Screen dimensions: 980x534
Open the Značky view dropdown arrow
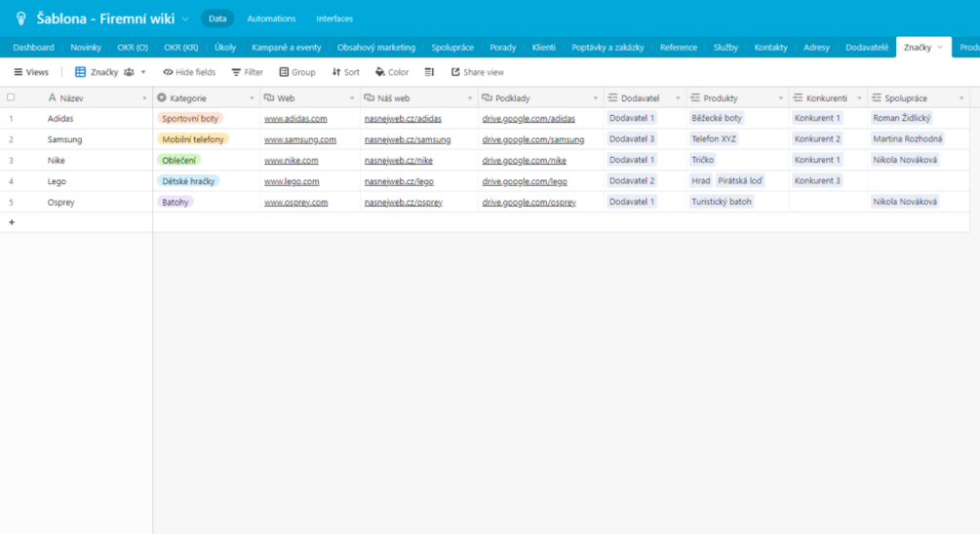143,72
